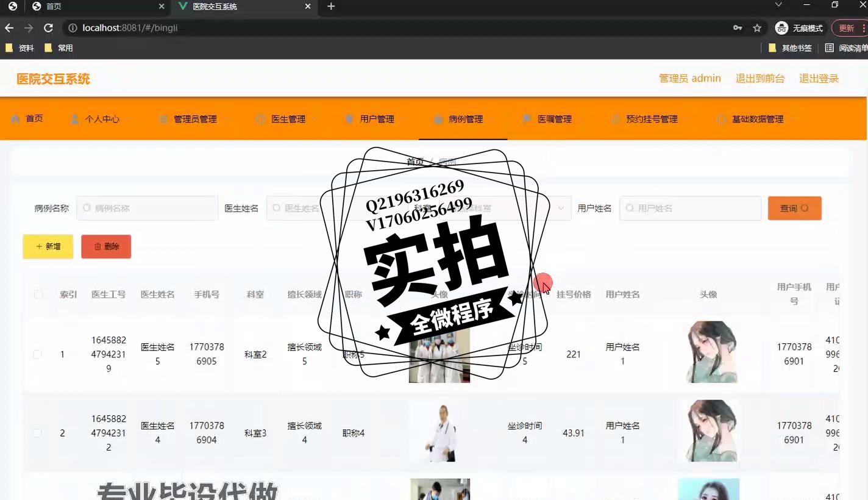Image resolution: width=868 pixels, height=500 pixels.
Task: Click the price cell 221
Action: click(574, 354)
